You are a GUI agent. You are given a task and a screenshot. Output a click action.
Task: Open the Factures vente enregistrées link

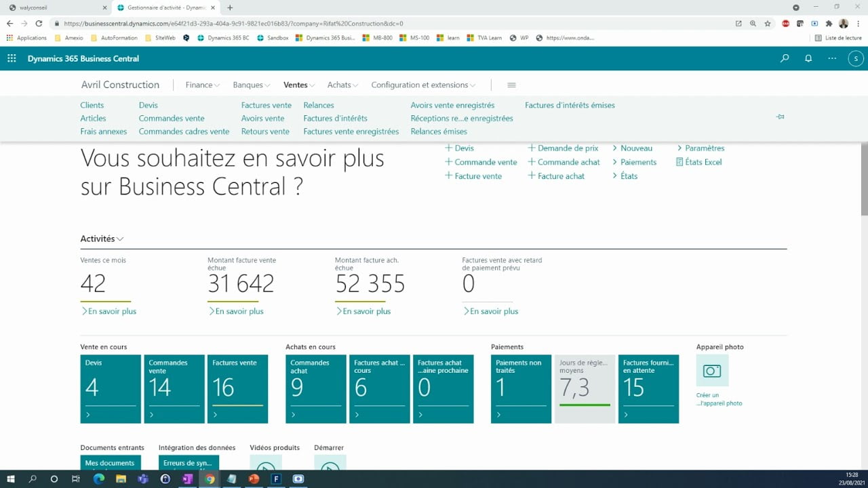[x=351, y=131]
